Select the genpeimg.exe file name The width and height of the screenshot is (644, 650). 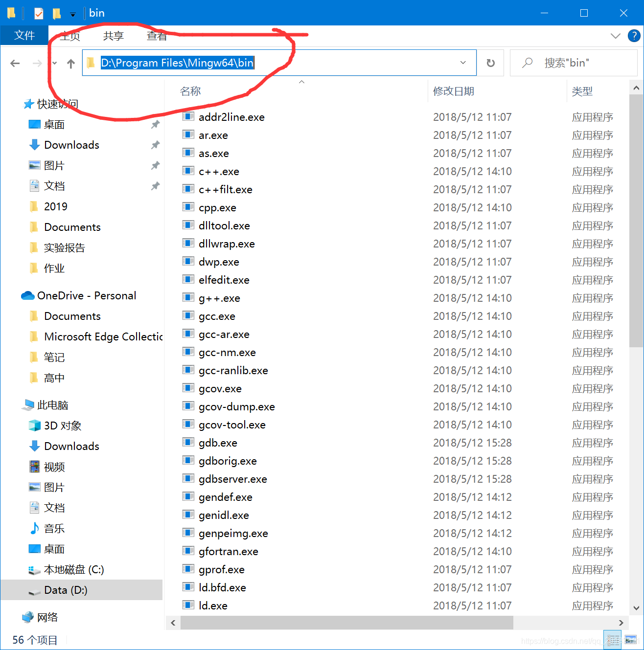tap(233, 533)
